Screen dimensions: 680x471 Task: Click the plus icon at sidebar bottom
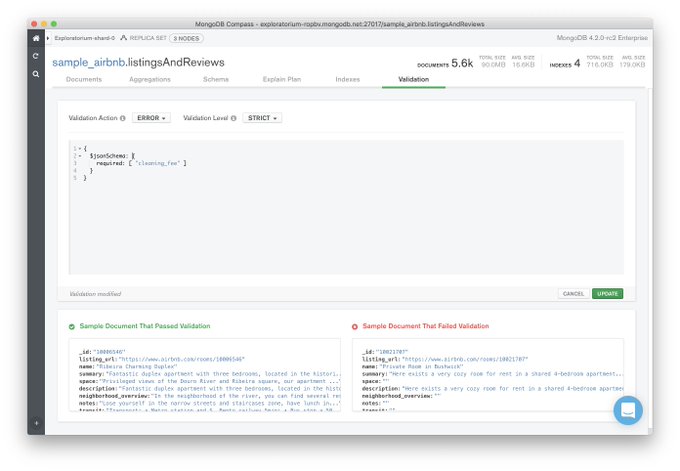point(36,423)
